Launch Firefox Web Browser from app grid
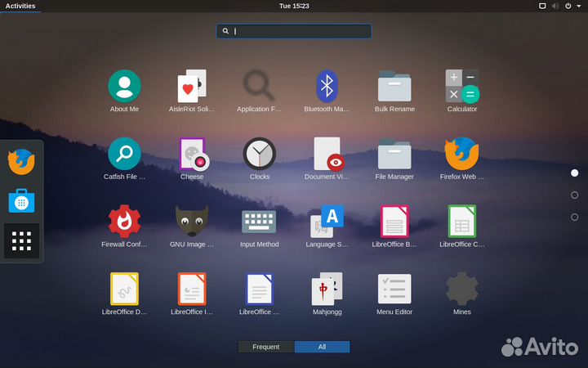588x368 pixels. [462, 159]
